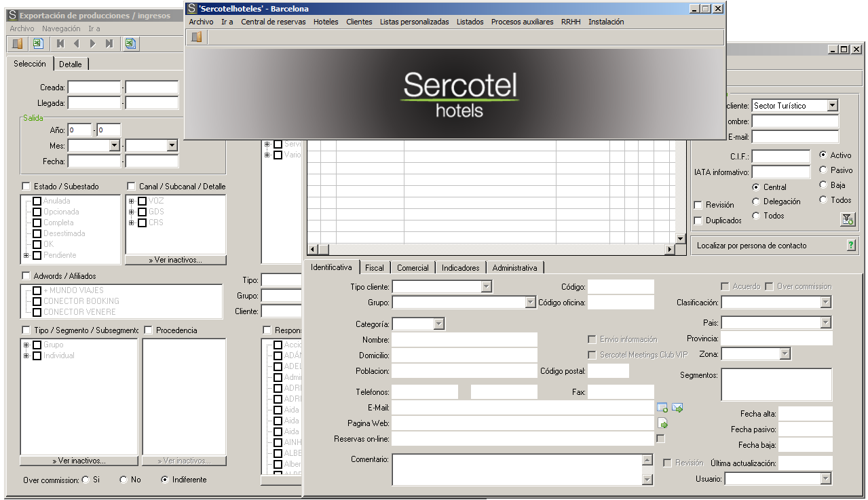Tick the Revisión checkbox above Duplicados

[698, 205]
